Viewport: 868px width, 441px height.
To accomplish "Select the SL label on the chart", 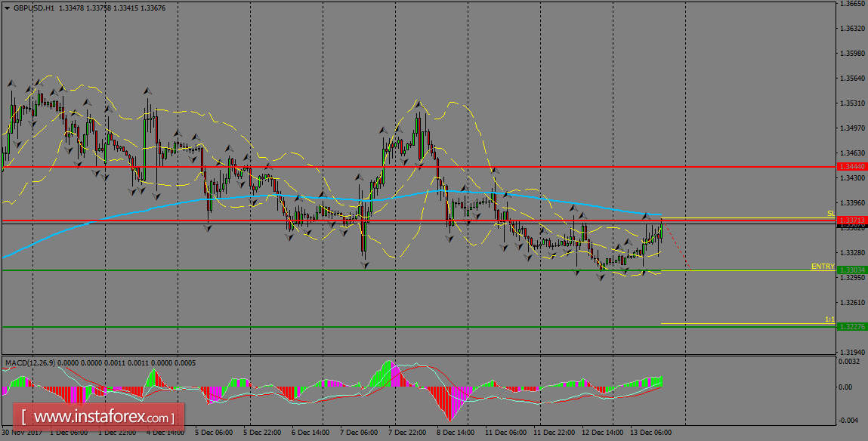I will point(831,213).
